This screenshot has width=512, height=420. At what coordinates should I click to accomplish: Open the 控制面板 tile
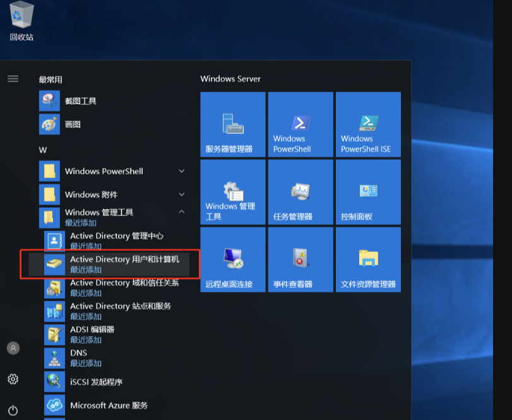coord(368,192)
